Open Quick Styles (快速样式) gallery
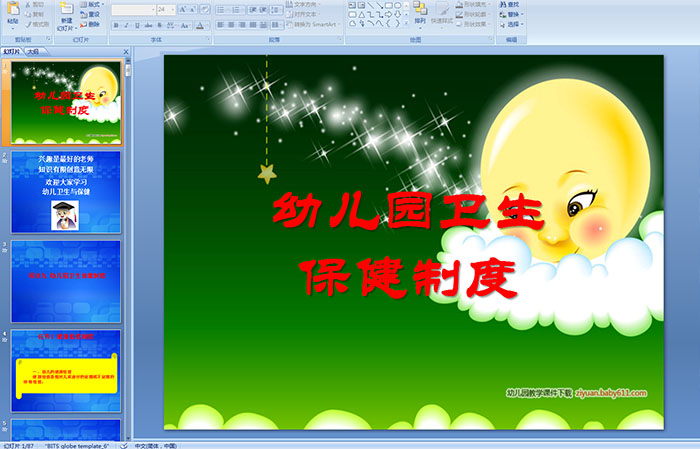The width and height of the screenshot is (700, 449). (442, 15)
